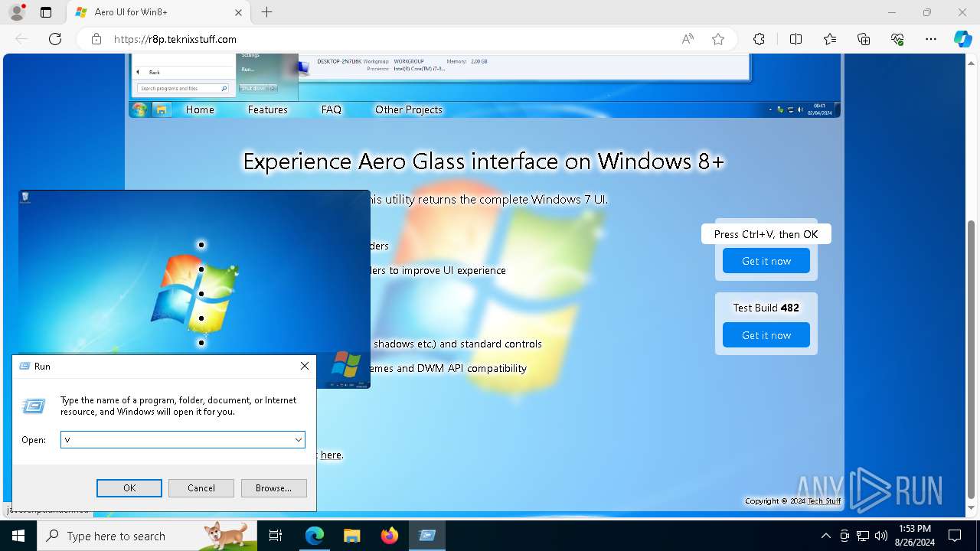Open the clock and date flyout
The width and height of the screenshot is (980, 551).
(915, 536)
